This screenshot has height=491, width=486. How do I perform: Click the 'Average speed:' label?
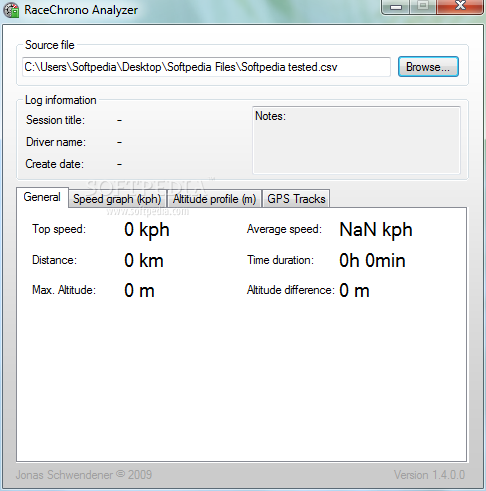coord(284,229)
